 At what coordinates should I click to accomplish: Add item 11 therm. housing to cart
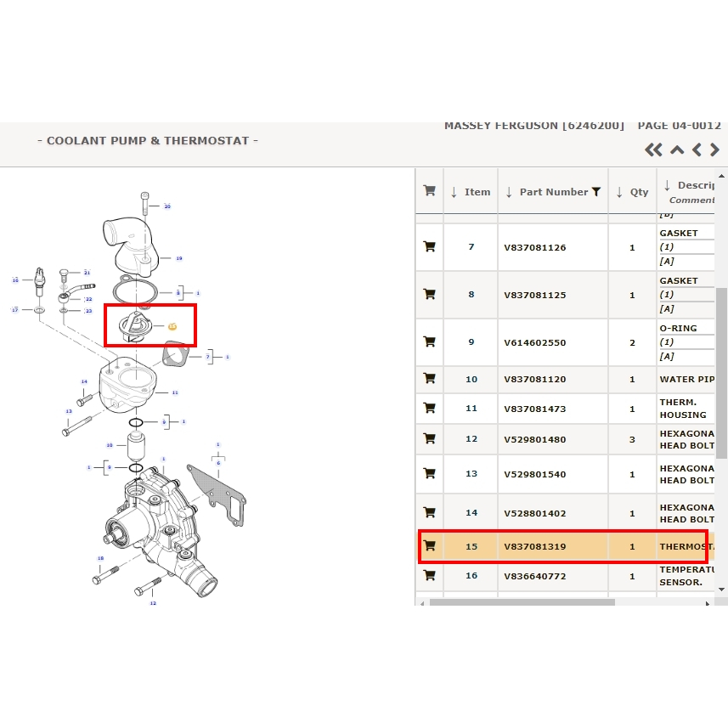(429, 409)
